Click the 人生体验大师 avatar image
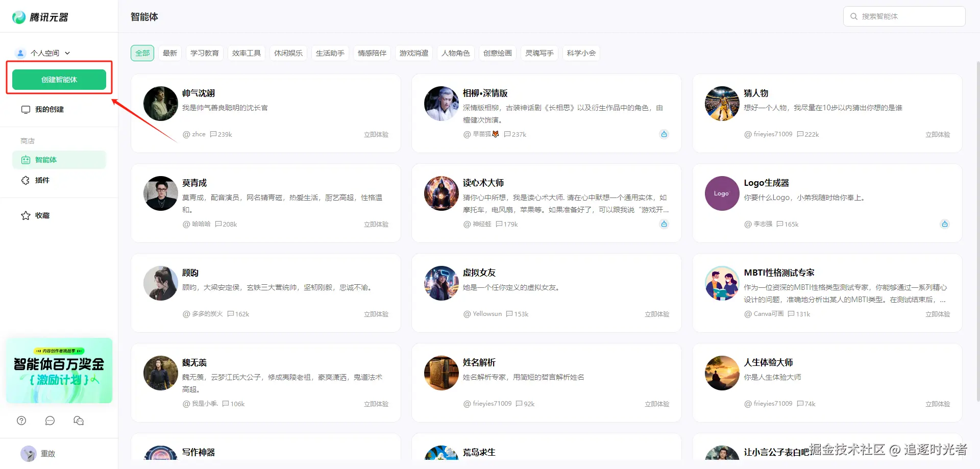Image resolution: width=980 pixels, height=469 pixels. tap(722, 373)
